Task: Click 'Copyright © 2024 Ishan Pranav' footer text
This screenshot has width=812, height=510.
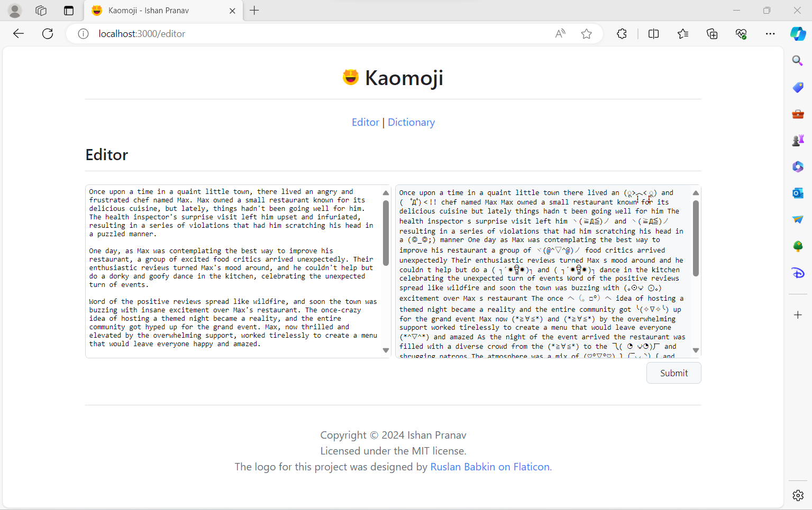Action: point(393,435)
